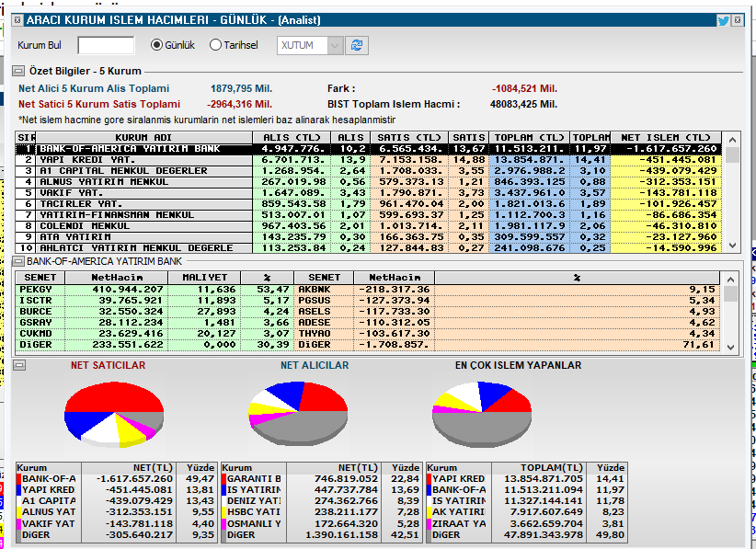This screenshot has width=756, height=549.
Task: Select the A1 CAPITAL MENKUL DEGERLER row
Action: [x=369, y=171]
